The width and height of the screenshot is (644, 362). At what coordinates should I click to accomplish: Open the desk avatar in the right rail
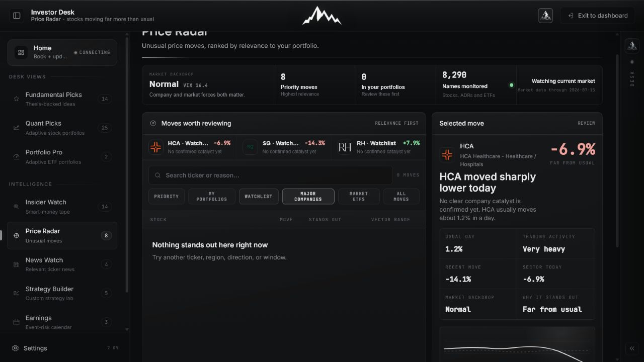(632, 46)
